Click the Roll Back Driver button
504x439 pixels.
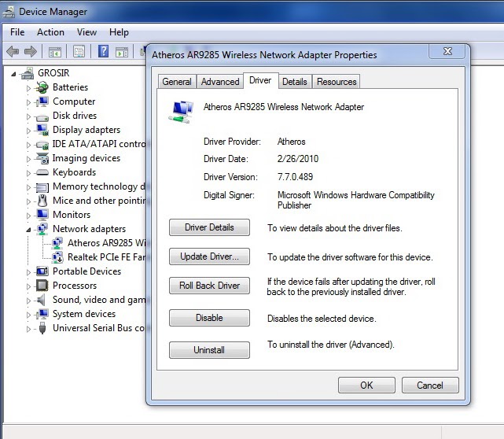(209, 286)
